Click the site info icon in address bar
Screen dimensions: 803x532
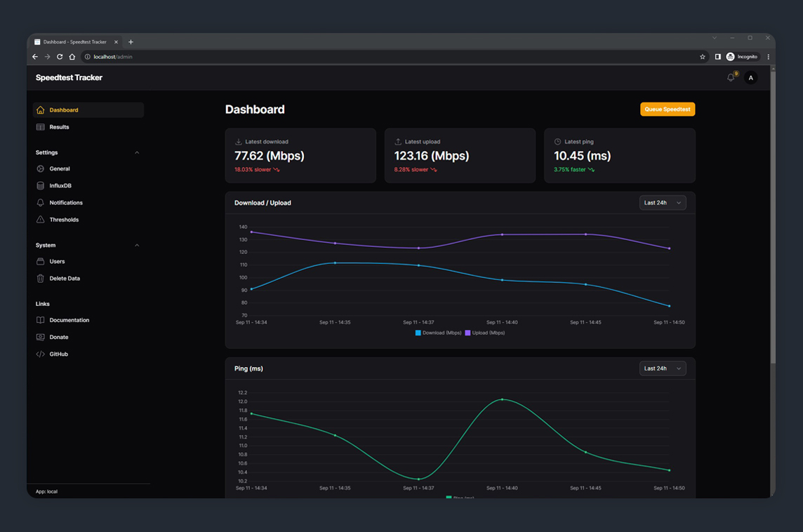[x=88, y=57]
